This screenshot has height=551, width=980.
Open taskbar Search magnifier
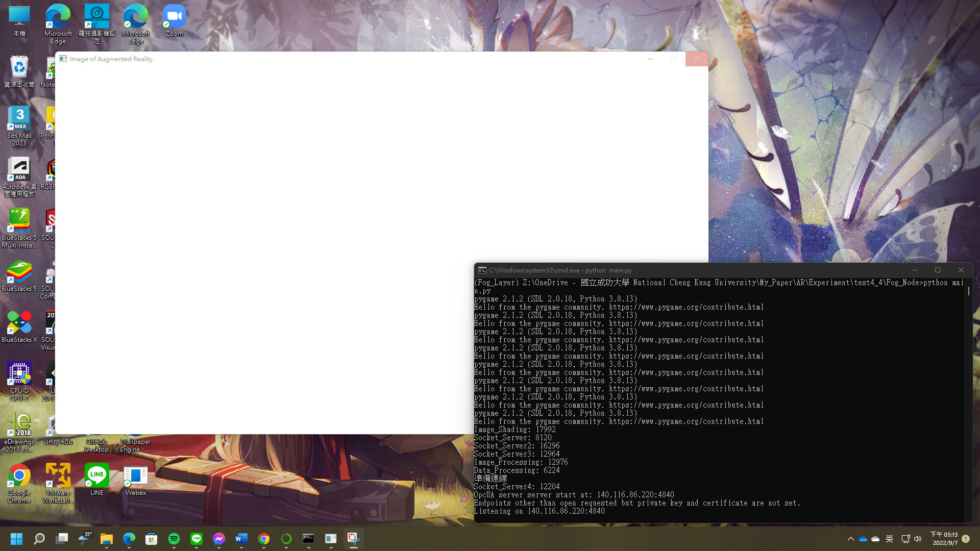39,539
